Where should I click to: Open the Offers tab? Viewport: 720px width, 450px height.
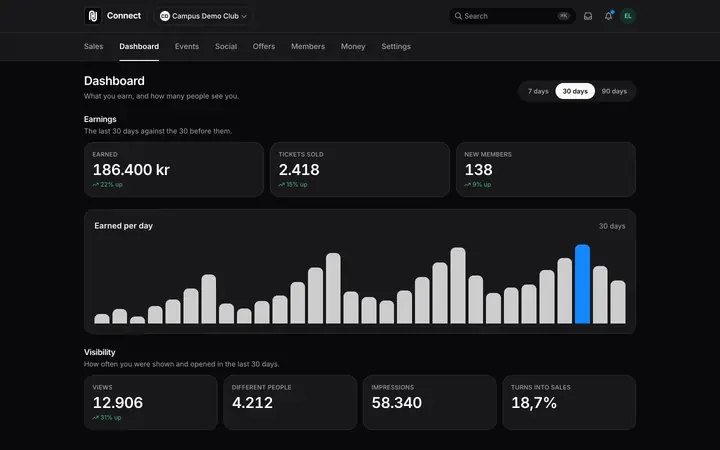[x=264, y=46]
